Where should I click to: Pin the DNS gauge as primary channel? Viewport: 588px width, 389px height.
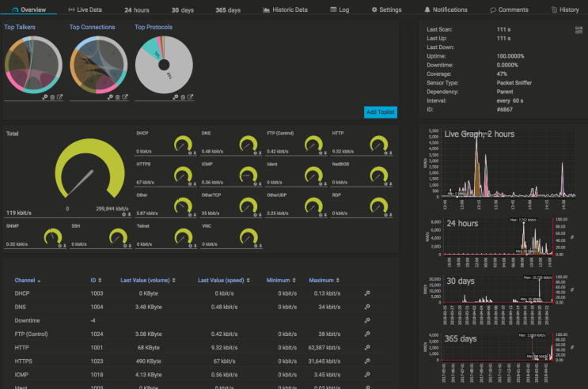[x=260, y=153]
